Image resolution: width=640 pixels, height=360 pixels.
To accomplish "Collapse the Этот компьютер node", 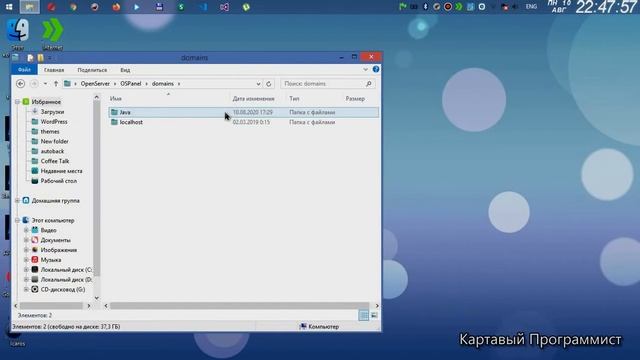I will point(18,220).
